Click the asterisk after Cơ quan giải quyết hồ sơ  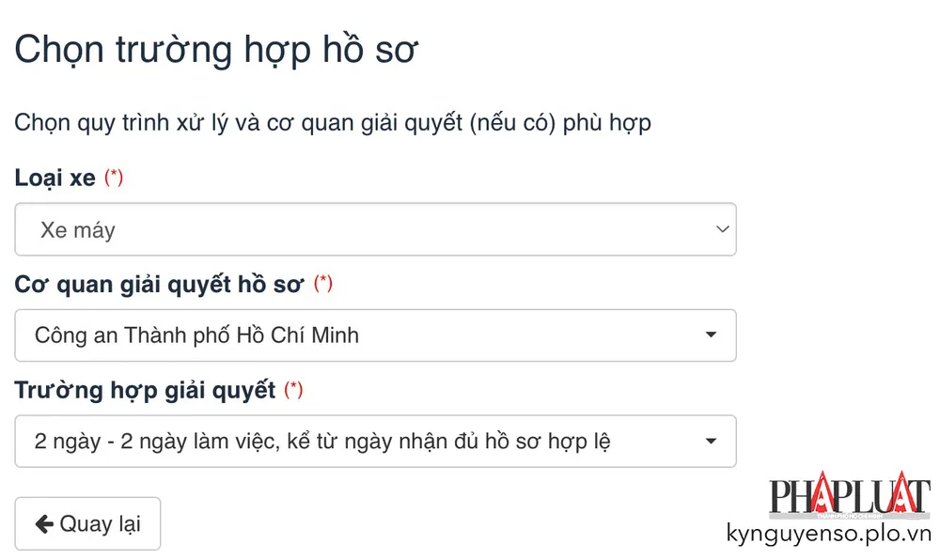tap(323, 282)
